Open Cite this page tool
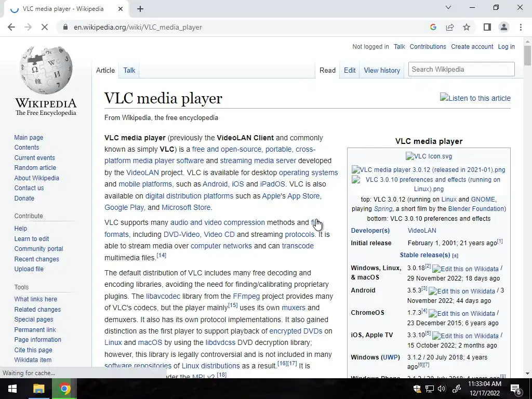The image size is (532, 399). pos(33,350)
